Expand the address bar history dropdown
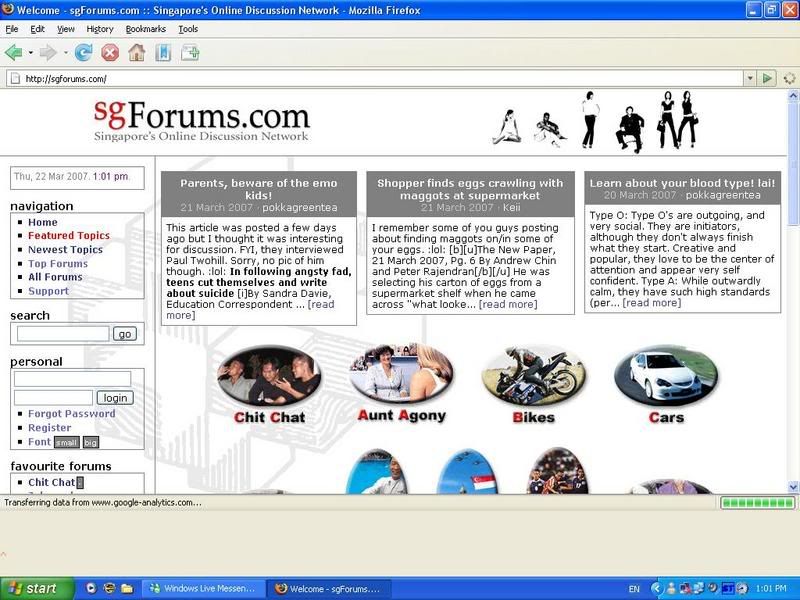 [x=750, y=78]
